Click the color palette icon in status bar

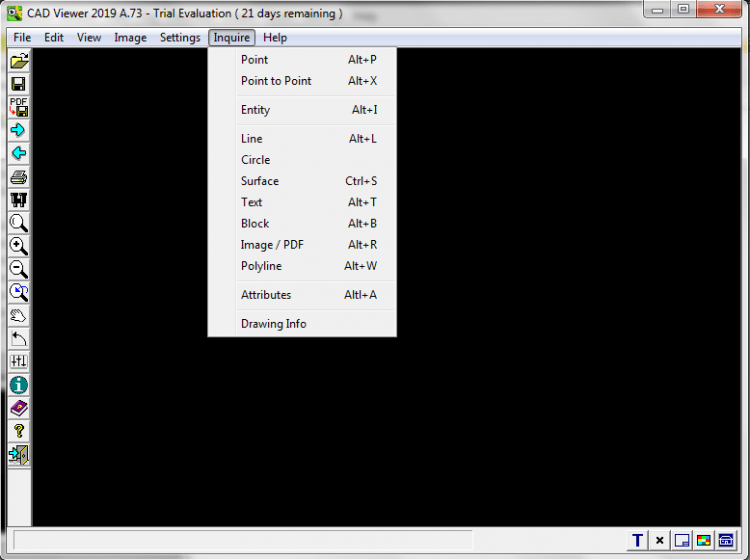pyautogui.click(x=704, y=541)
